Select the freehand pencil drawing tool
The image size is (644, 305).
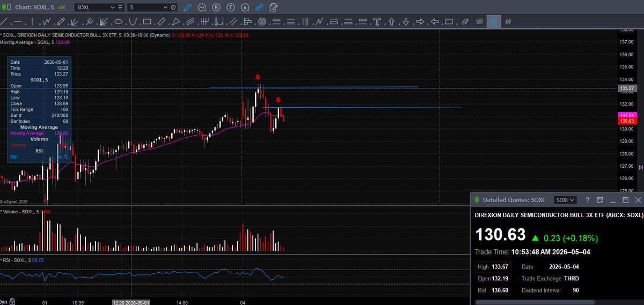pos(61,22)
